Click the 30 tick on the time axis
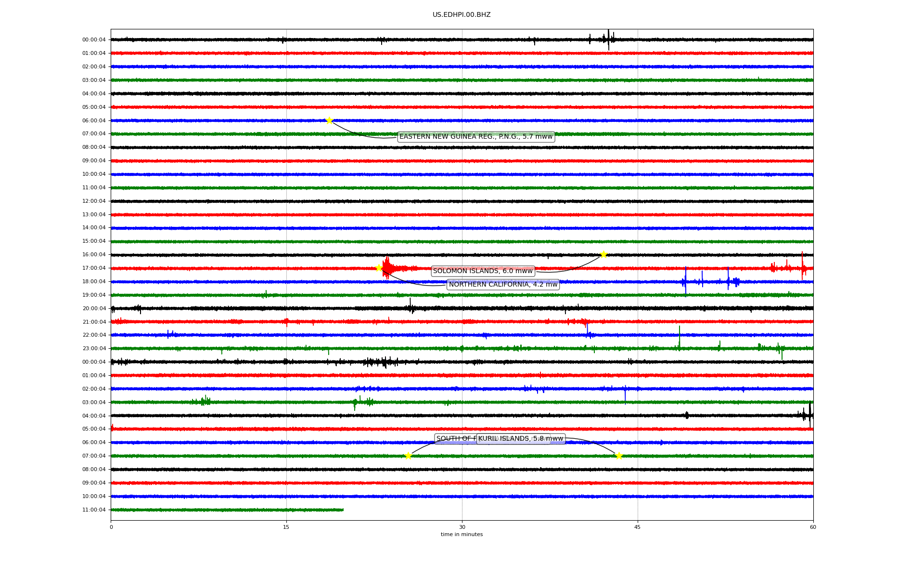 (x=462, y=527)
